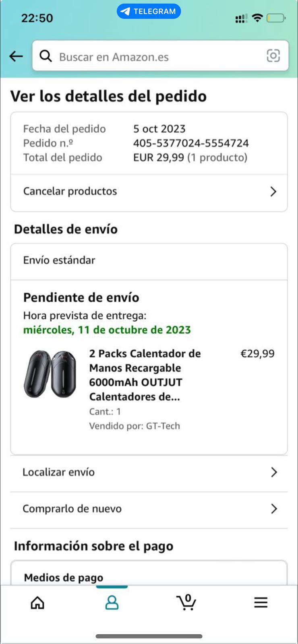
Task: Open the hamburger menu icon
Action: (261, 603)
